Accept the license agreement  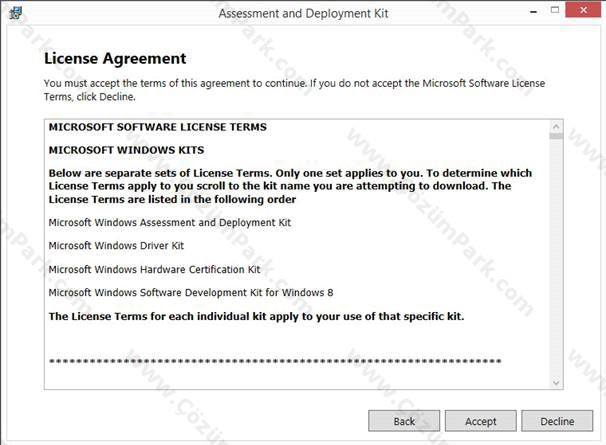point(480,421)
